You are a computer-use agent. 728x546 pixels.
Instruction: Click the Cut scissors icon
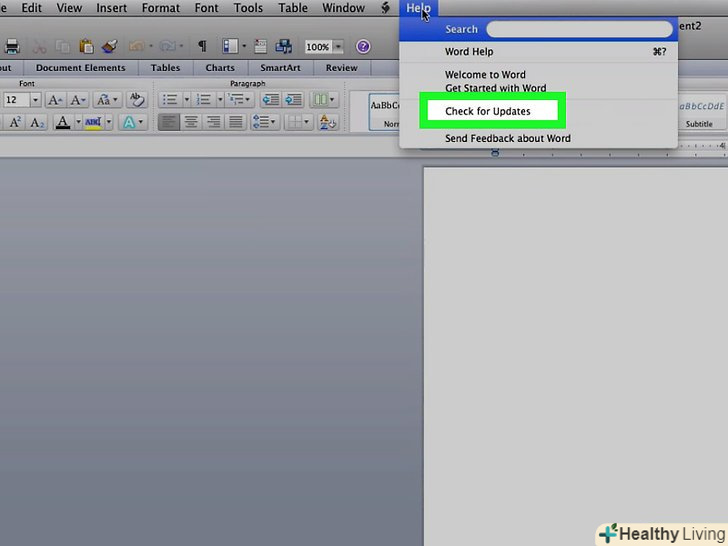pyautogui.click(x=39, y=46)
